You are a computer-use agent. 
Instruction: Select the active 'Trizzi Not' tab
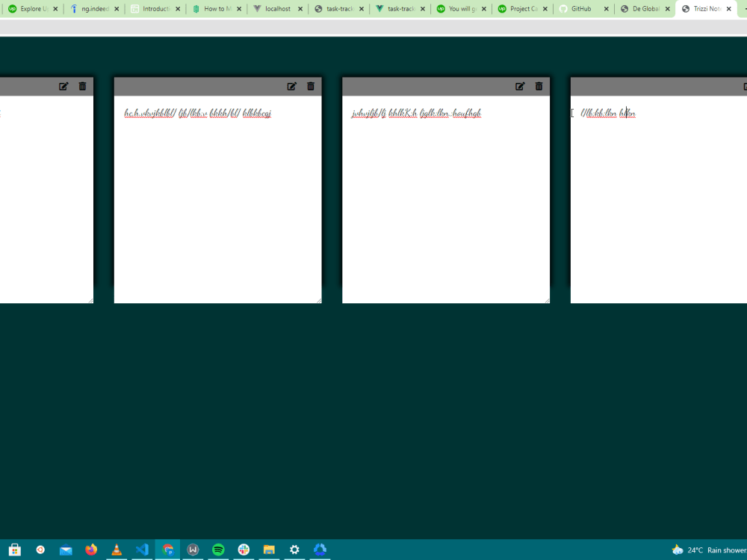coord(707,8)
